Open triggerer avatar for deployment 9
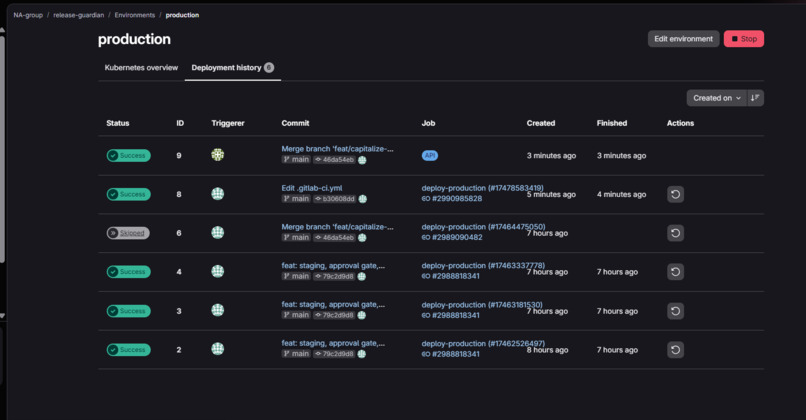806x420 pixels. tap(217, 155)
